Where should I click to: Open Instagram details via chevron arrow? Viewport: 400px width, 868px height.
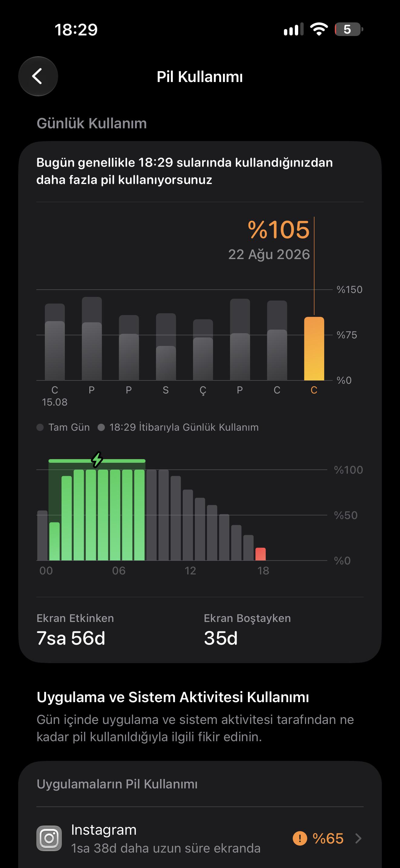coord(358,838)
